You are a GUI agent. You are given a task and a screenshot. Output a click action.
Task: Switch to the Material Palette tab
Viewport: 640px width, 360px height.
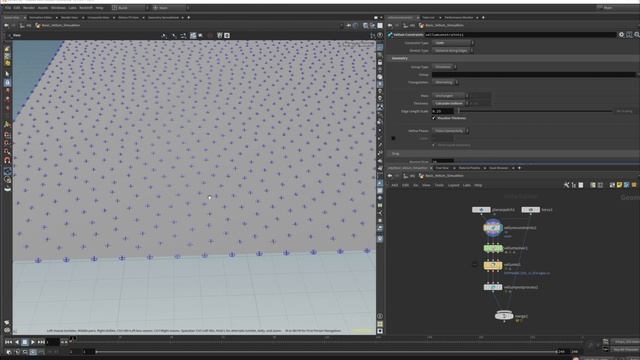tap(469, 168)
